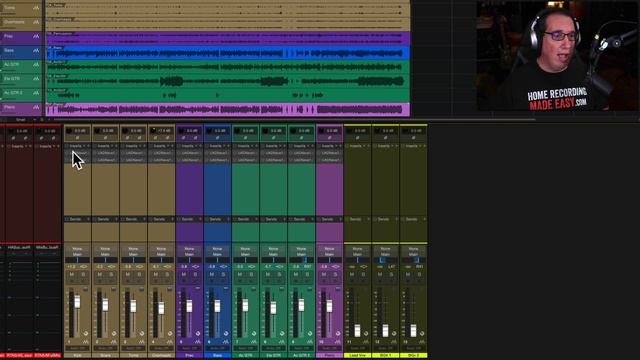This screenshot has height=360, width=640.
Task: Add a send on the Kick channel
Action: click(x=89, y=219)
